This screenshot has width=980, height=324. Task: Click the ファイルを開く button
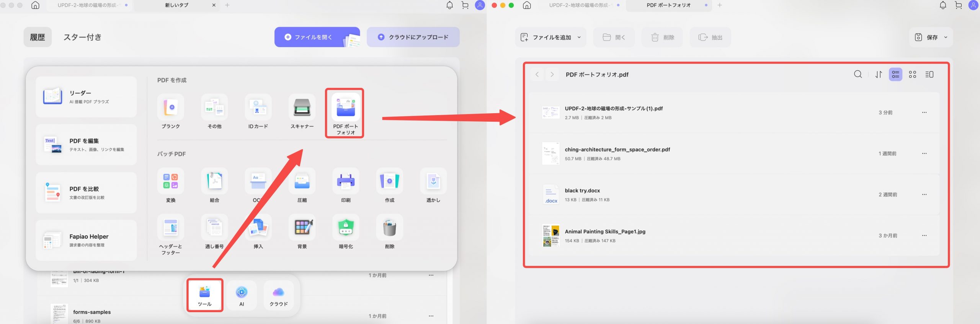[x=317, y=37]
